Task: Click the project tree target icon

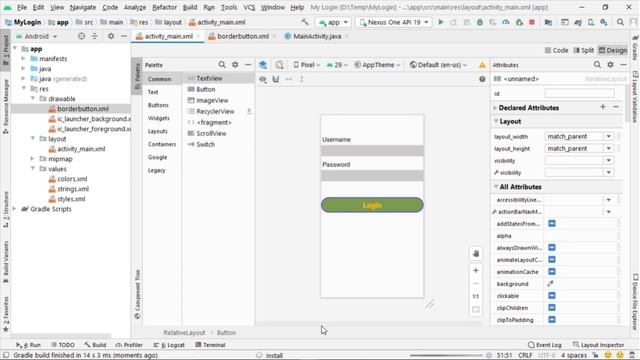Action: (81, 36)
